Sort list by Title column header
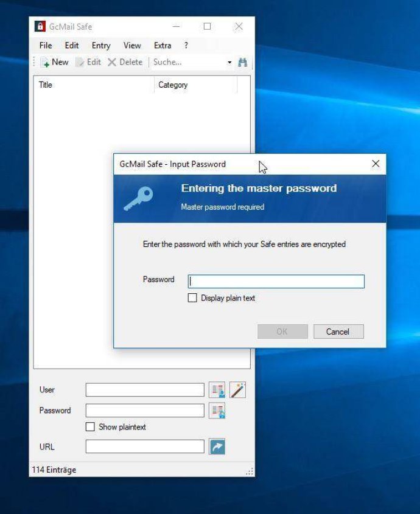The height and width of the screenshot is (514, 420). (94, 85)
